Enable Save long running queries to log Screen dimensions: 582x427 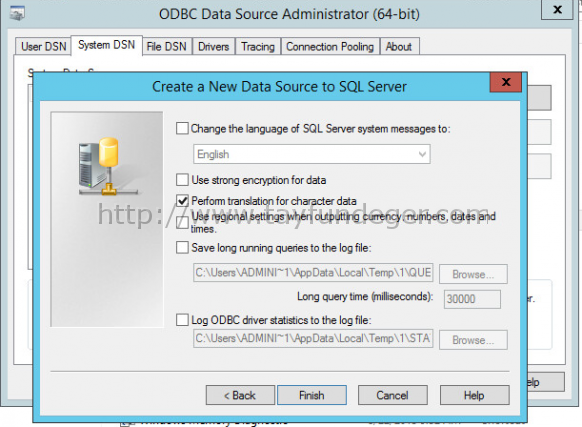(x=182, y=247)
